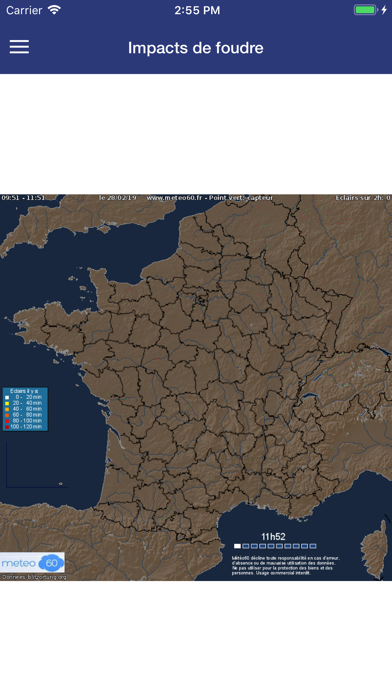The height and width of the screenshot is (696, 392).
Task: Click the Paris region on the map
Action: click(x=201, y=300)
